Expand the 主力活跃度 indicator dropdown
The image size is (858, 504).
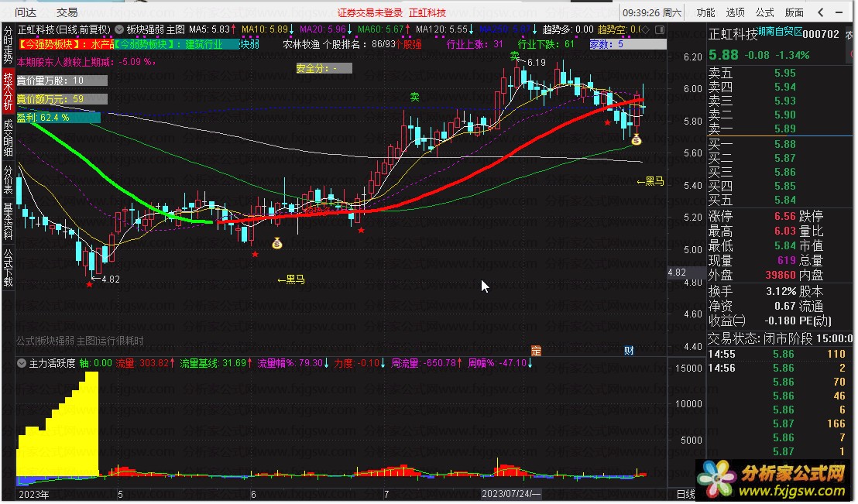[x=22, y=363]
